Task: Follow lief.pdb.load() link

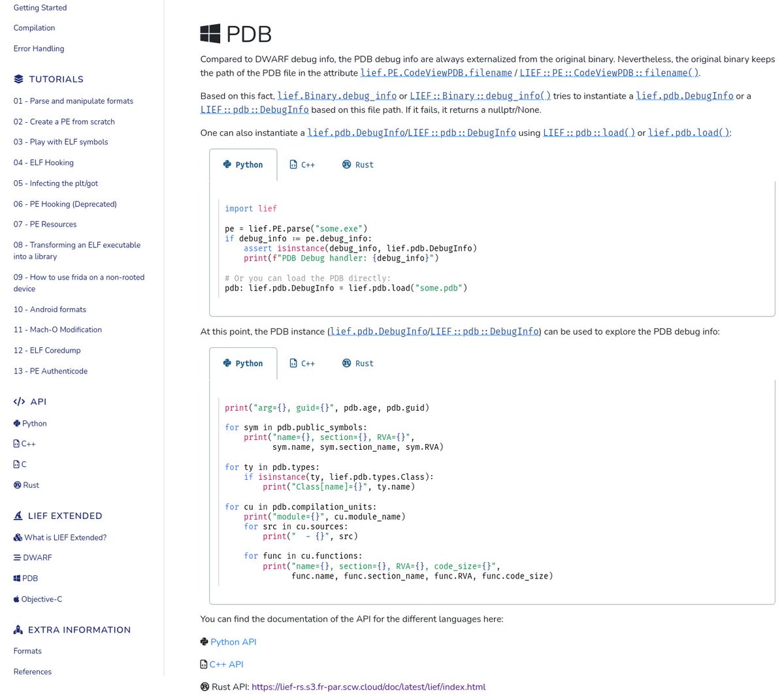Action: (x=689, y=133)
